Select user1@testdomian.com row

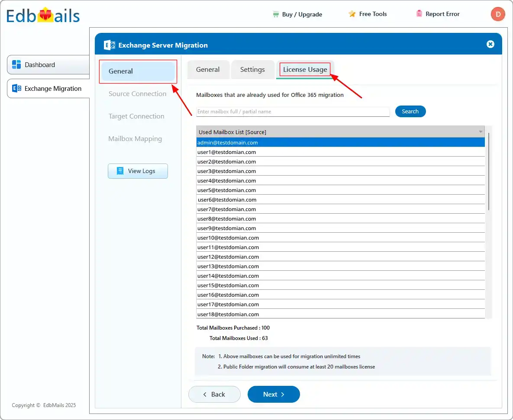(340, 152)
